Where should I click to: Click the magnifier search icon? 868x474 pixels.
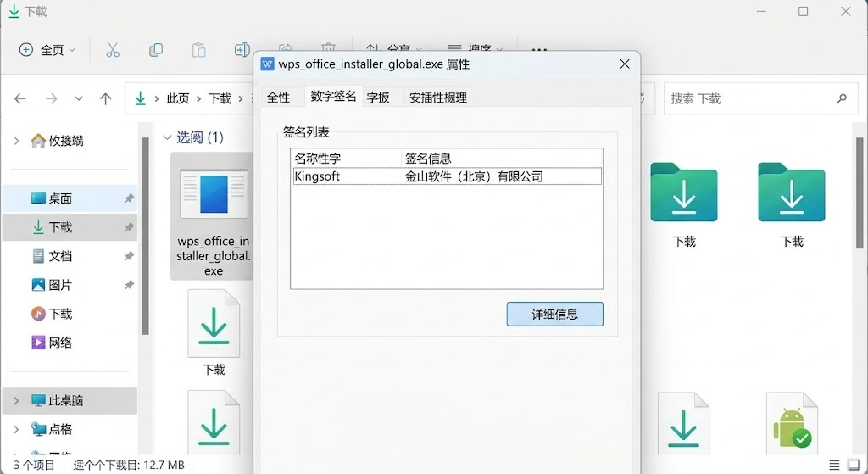842,98
